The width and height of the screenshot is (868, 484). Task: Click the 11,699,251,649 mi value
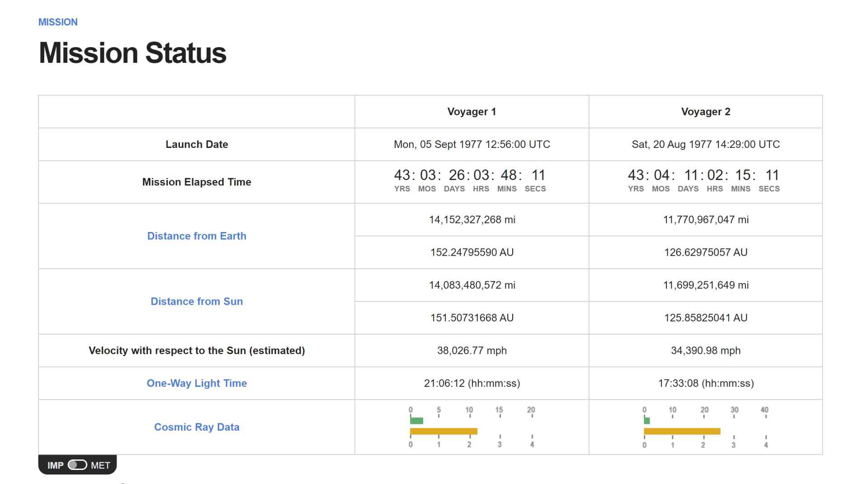point(706,285)
